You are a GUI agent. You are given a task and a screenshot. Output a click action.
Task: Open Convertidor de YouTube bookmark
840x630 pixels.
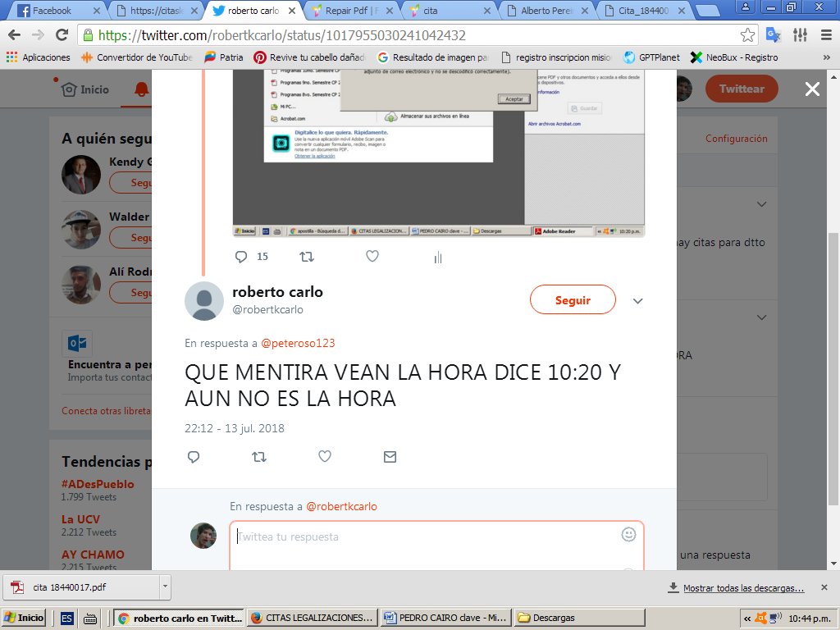137,57
